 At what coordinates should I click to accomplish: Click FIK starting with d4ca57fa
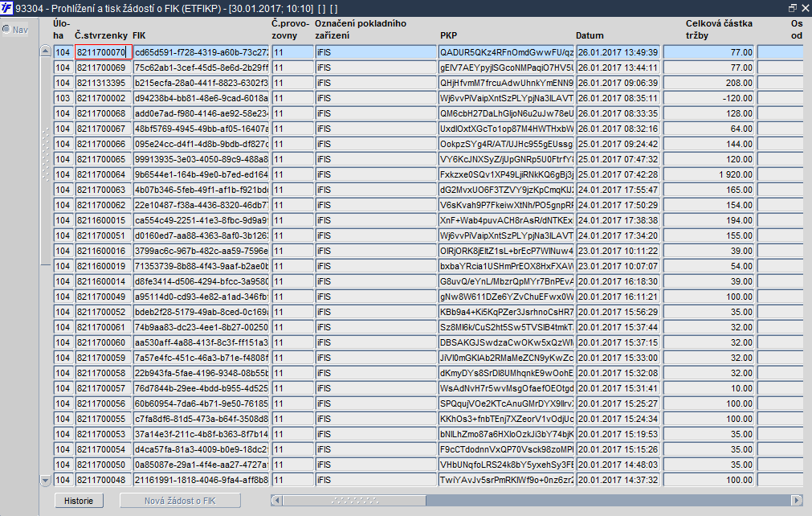click(202, 449)
